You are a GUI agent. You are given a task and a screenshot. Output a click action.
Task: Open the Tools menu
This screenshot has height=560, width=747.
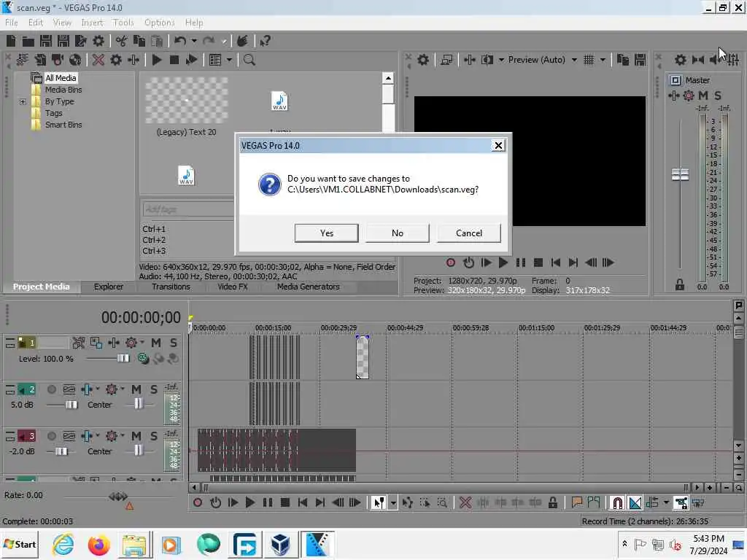[123, 23]
